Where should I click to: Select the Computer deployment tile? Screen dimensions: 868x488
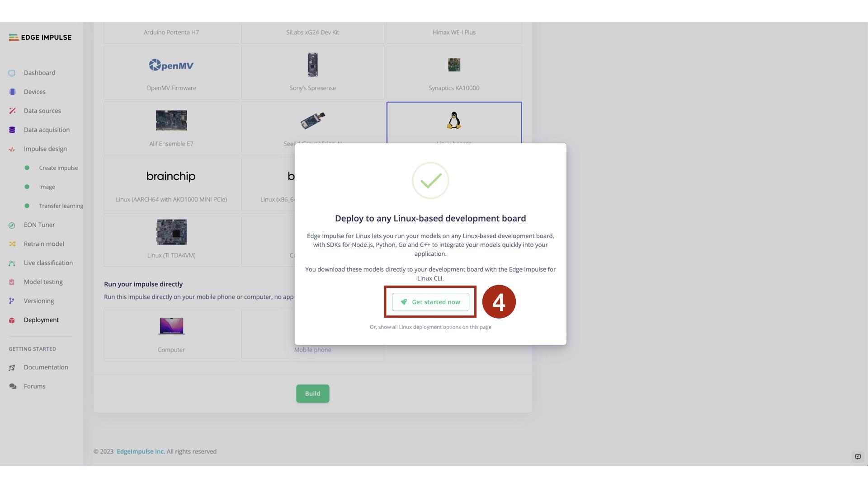click(171, 335)
